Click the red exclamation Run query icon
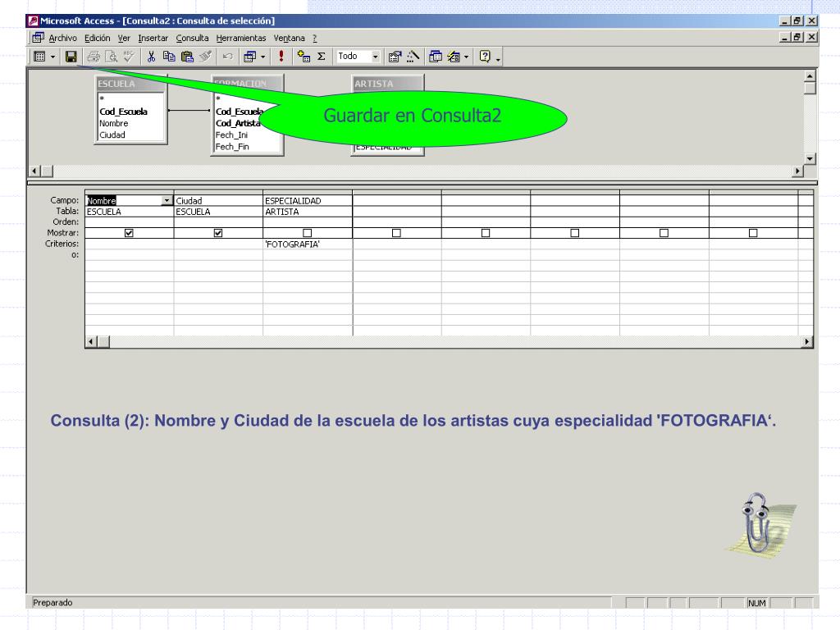This screenshot has height=630, width=840. pos(281,57)
